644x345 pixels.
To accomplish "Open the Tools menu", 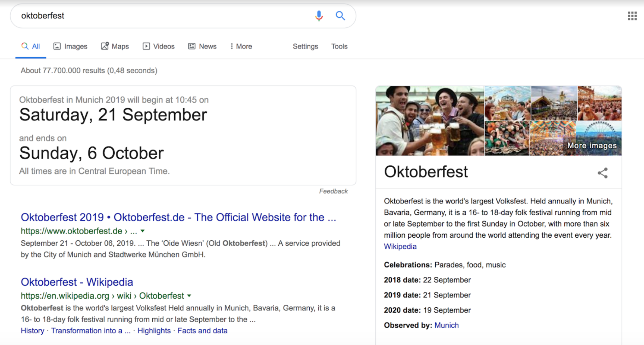I will click(x=339, y=46).
